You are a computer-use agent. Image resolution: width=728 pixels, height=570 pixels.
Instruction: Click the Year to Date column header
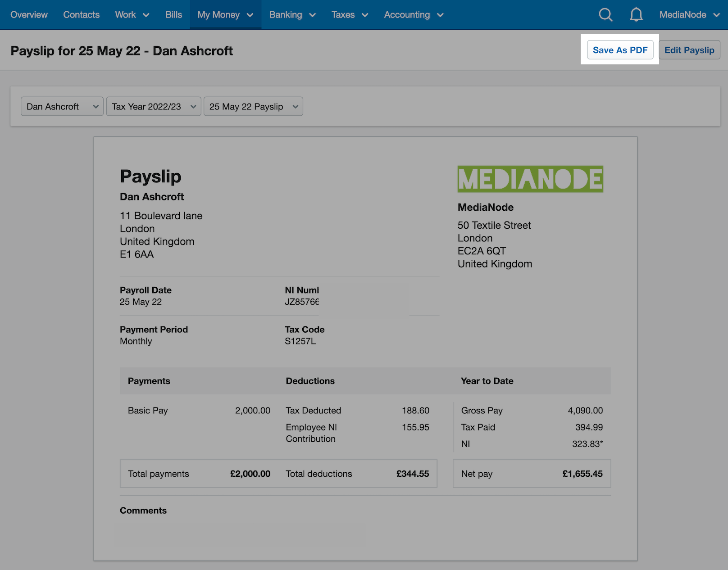487,381
